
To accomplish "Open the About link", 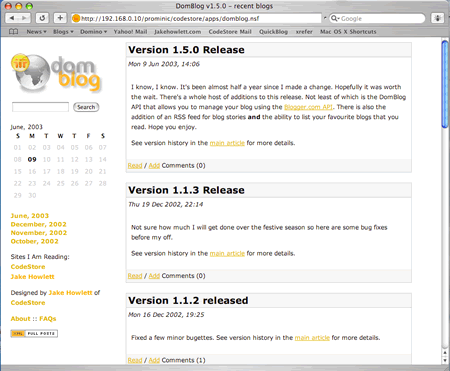I will pyautogui.click(x=20, y=319).
